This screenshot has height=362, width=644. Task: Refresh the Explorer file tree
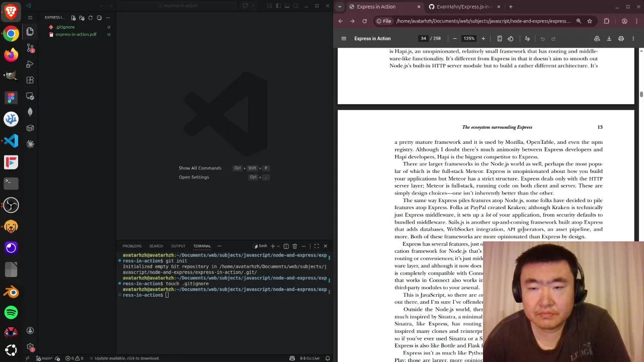91,18
